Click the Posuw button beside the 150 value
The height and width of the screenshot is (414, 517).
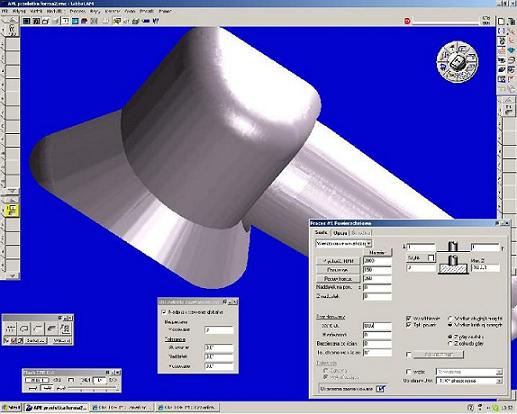click(x=338, y=270)
